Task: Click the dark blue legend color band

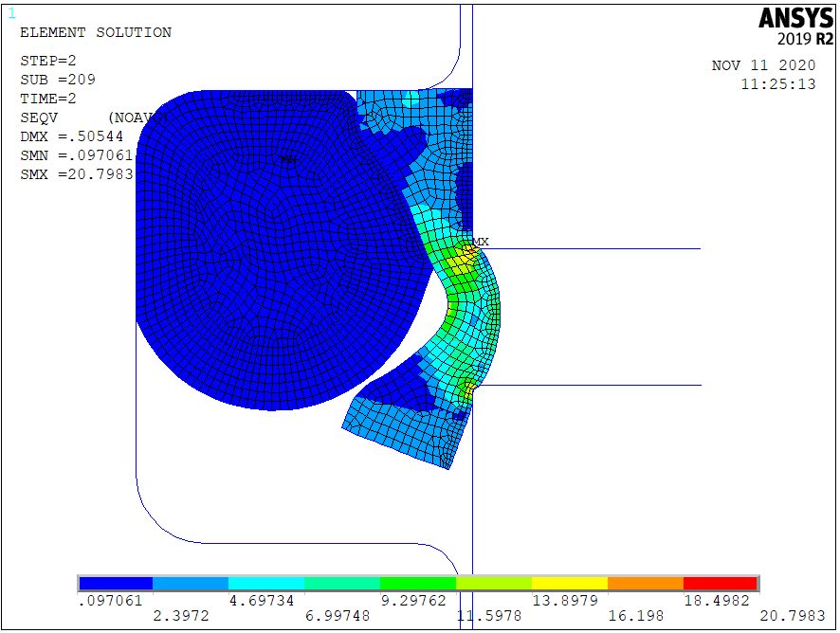Action: (x=116, y=583)
